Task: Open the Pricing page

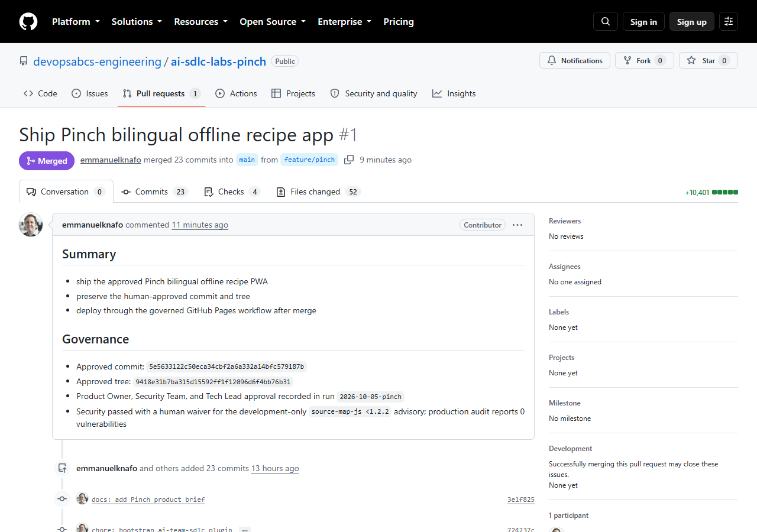Action: [x=399, y=21]
